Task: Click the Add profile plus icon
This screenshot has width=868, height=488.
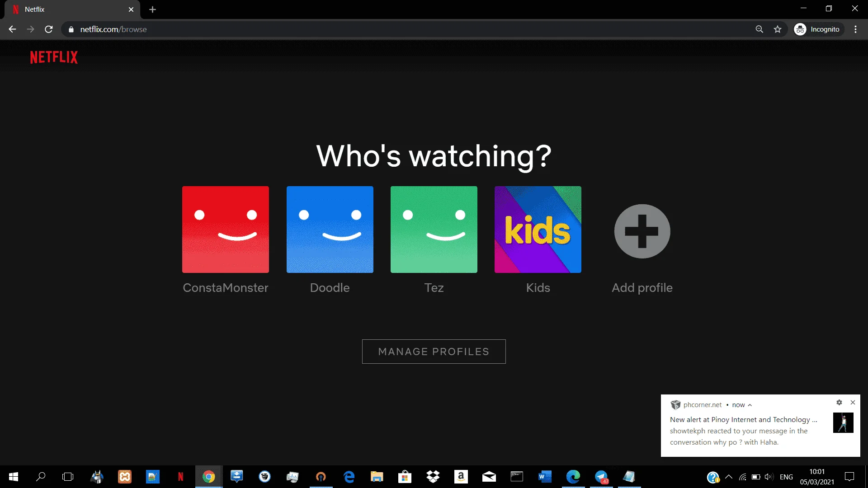Action: [642, 231]
